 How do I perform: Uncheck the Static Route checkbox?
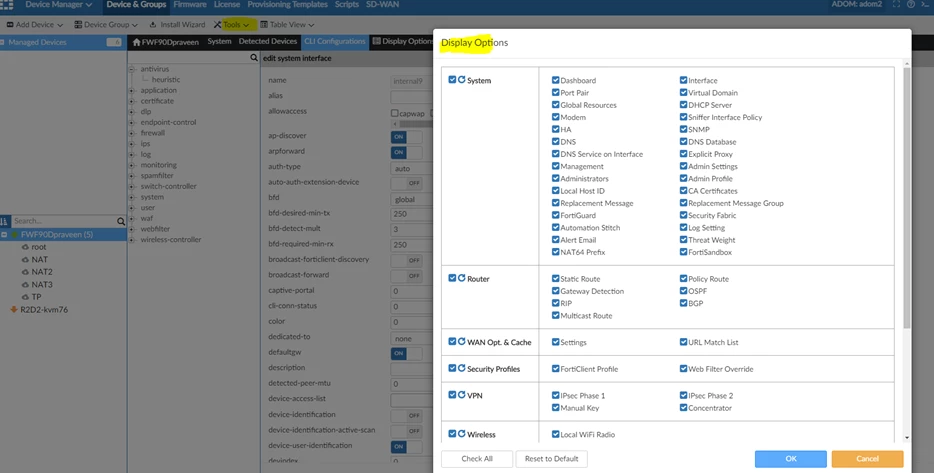pyautogui.click(x=555, y=278)
